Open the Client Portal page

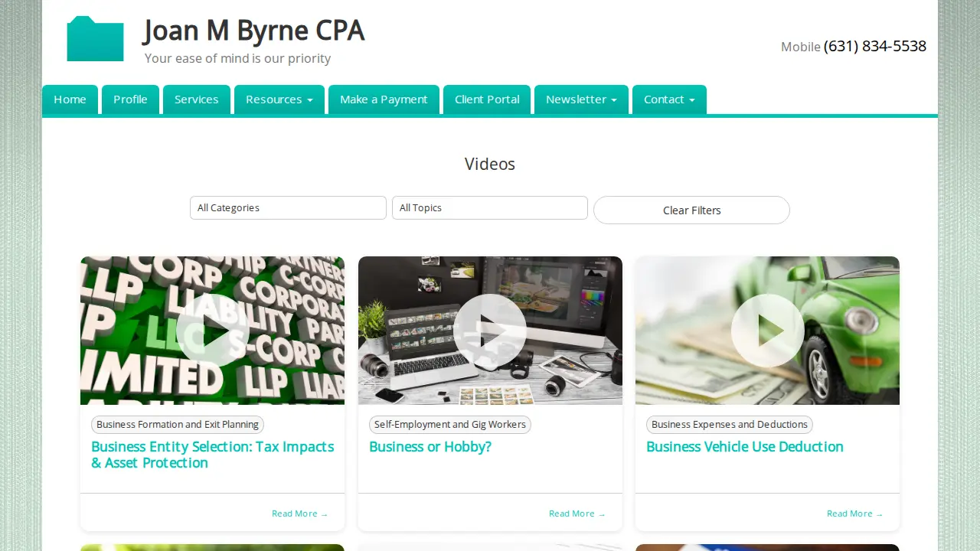(x=487, y=99)
